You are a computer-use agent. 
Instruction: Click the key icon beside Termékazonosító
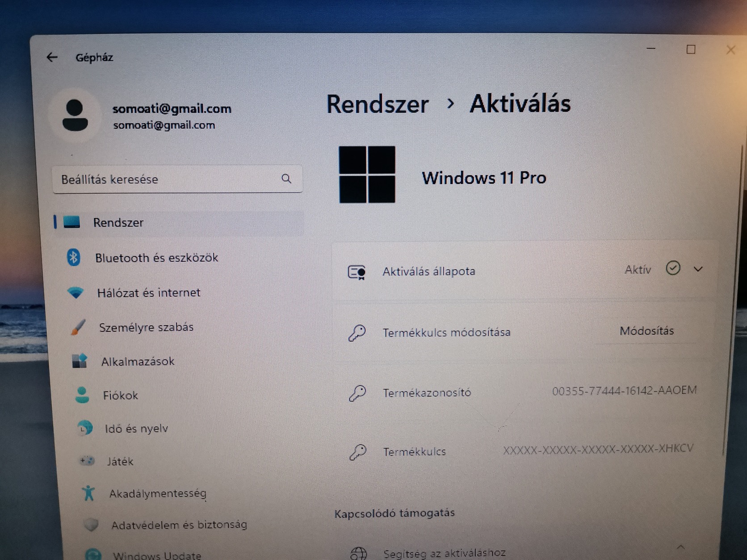(x=357, y=393)
